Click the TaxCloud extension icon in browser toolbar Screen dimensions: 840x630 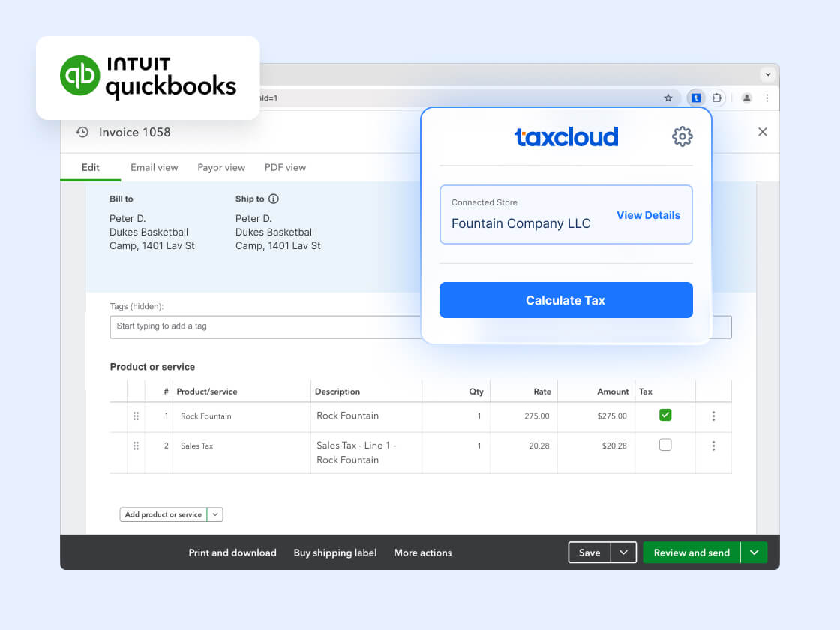[695, 97]
